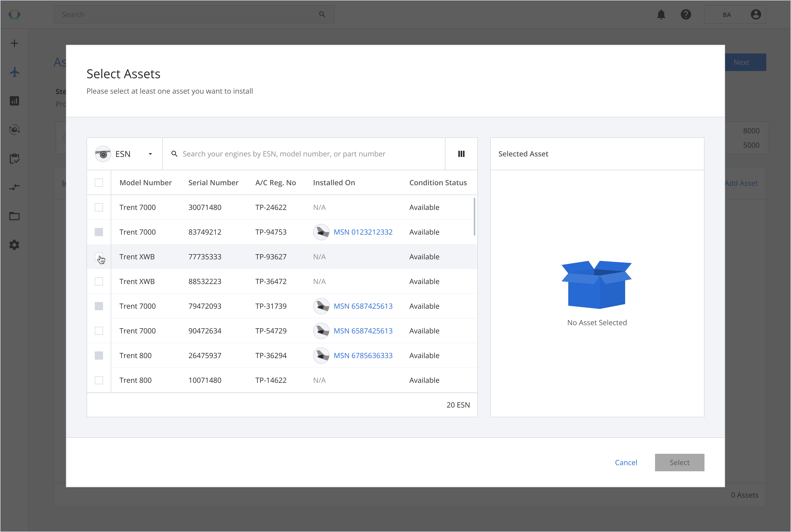This screenshot has width=791, height=532.
Task: Open the engine component sidebar icon
Action: [x=14, y=130]
